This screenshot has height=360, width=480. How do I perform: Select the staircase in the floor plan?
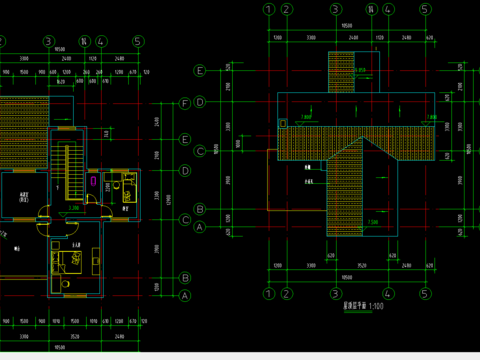pos(67,171)
